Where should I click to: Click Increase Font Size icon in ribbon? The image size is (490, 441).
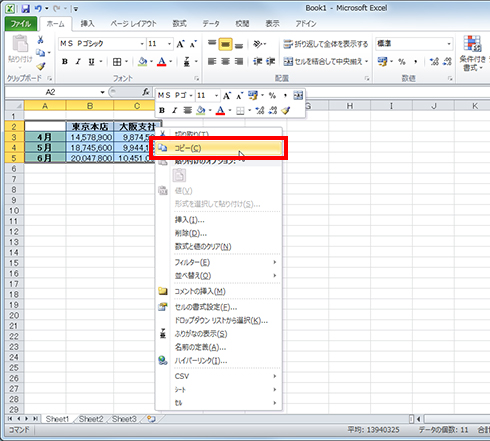click(180, 44)
